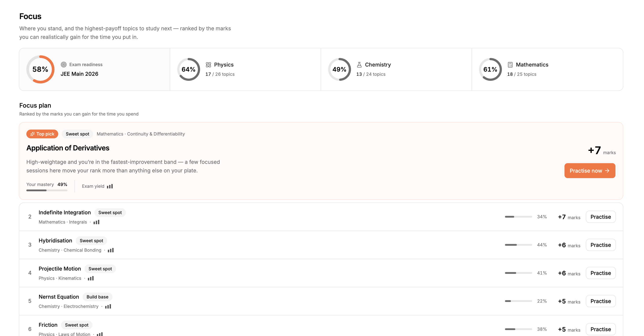Click the Focus plan heading
The height and width of the screenshot is (336, 644).
coord(35,105)
